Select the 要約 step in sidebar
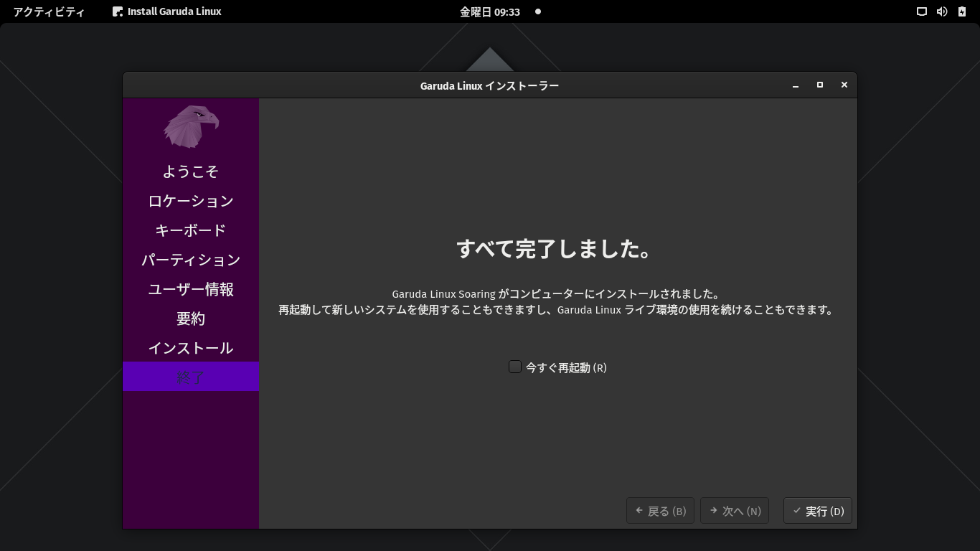Image resolution: width=980 pixels, height=551 pixels. pyautogui.click(x=191, y=319)
